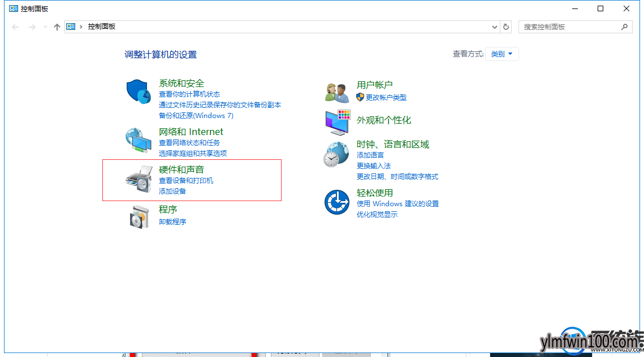Open the 轻松使用 heading link
This screenshot has height=357, width=644.
(374, 193)
